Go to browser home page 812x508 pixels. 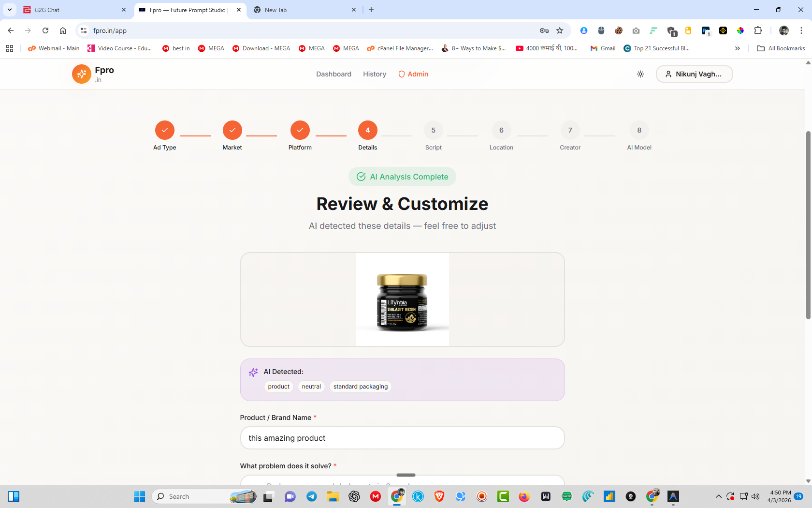[63, 30]
